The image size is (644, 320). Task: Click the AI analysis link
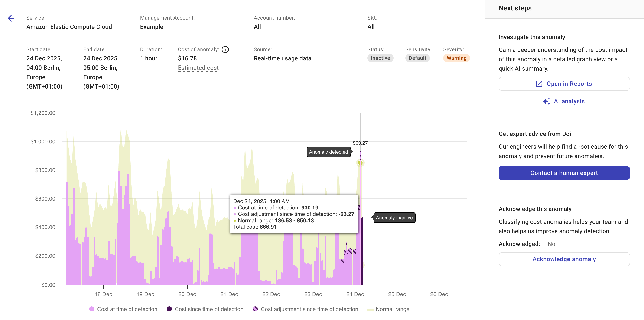coord(569,101)
